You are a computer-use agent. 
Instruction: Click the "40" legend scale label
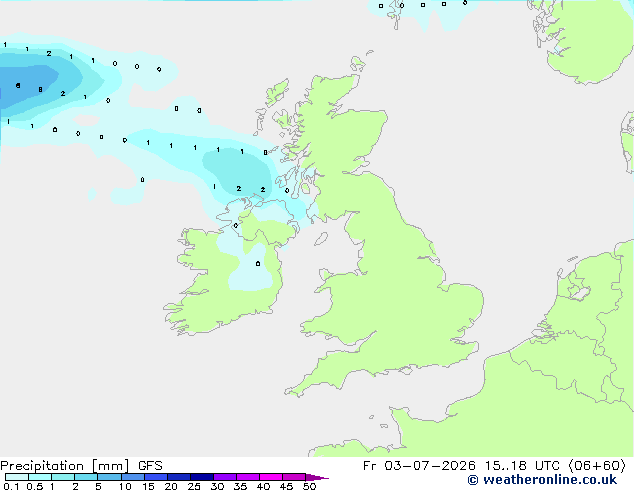(263, 486)
